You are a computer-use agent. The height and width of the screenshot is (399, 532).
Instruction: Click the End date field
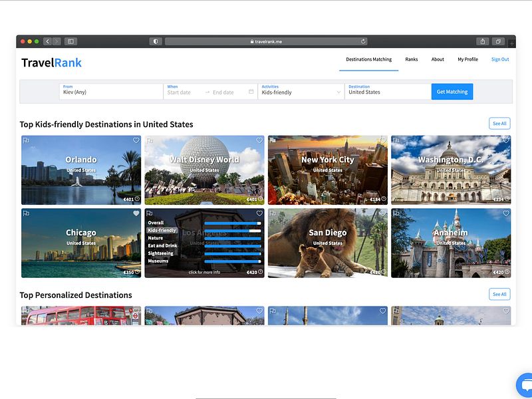tap(223, 92)
